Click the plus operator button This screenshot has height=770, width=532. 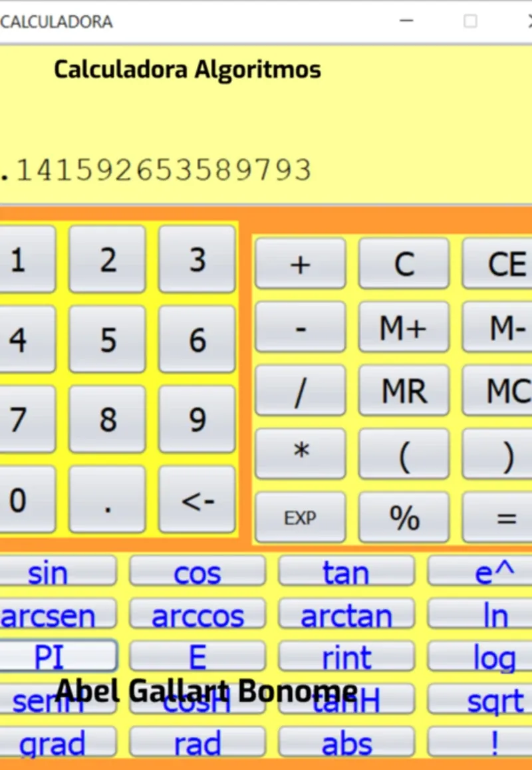(300, 263)
